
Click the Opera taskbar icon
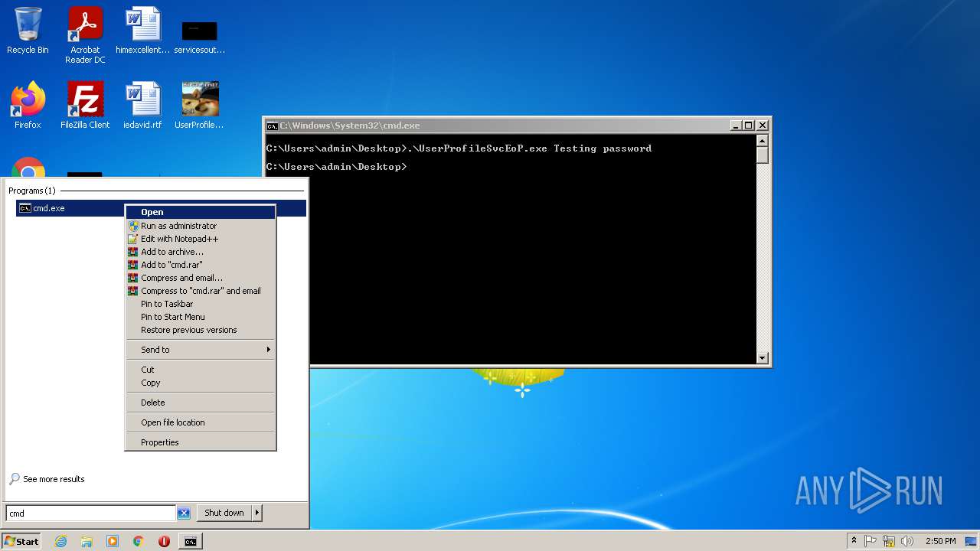[x=164, y=541]
